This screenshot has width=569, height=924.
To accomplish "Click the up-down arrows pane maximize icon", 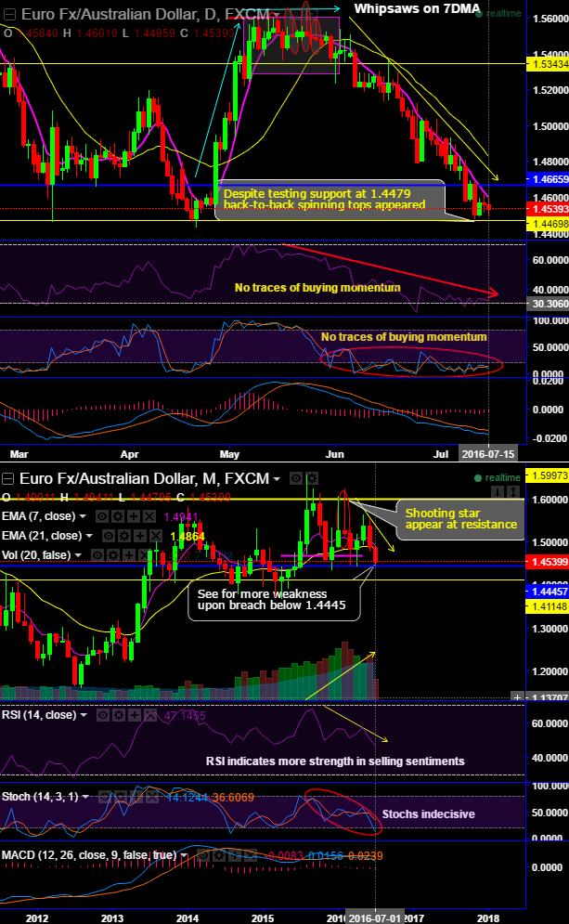I will click(x=513, y=491).
